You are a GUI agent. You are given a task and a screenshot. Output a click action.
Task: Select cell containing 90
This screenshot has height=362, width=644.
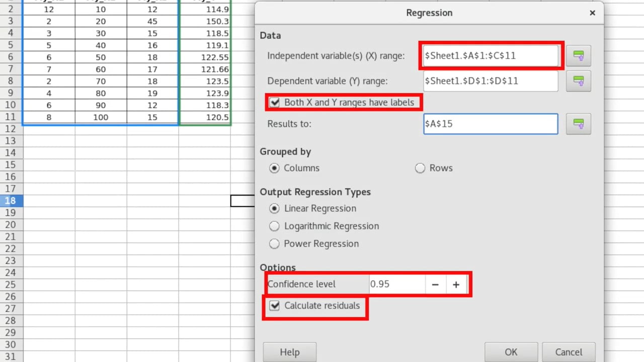[101, 105]
